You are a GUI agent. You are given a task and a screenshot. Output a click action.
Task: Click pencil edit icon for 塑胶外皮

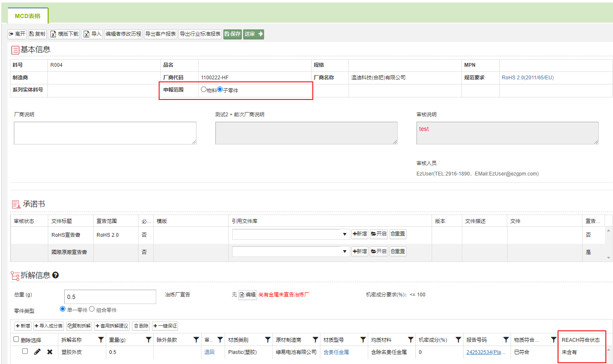coord(37,352)
